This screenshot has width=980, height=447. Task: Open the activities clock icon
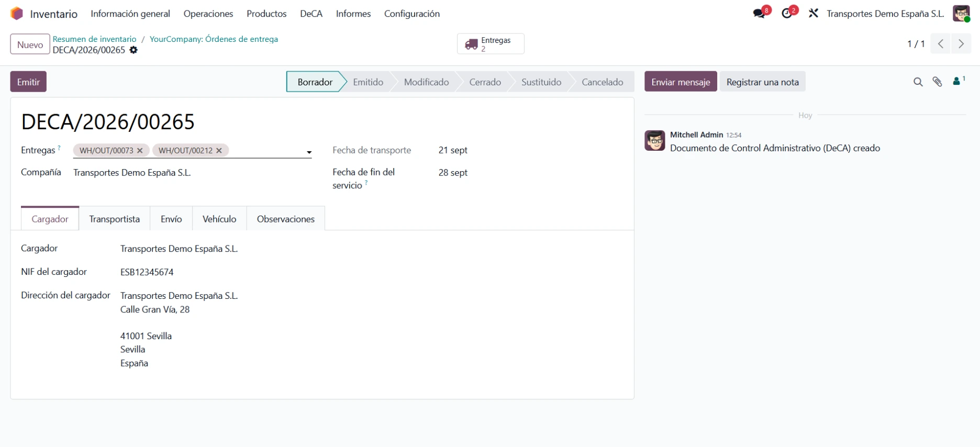(787, 14)
